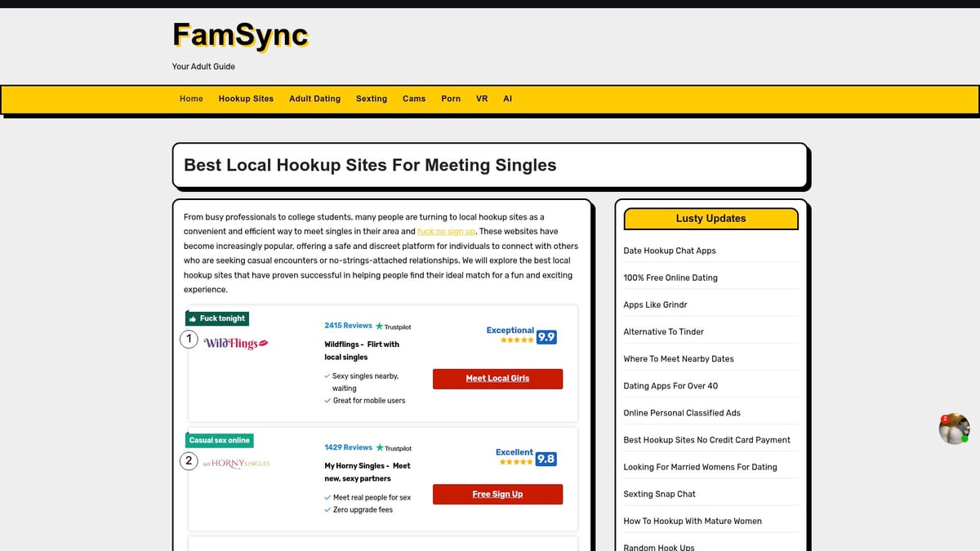This screenshot has width=980, height=551.
Task: Click the My Horny Singles logo
Action: [x=236, y=464]
